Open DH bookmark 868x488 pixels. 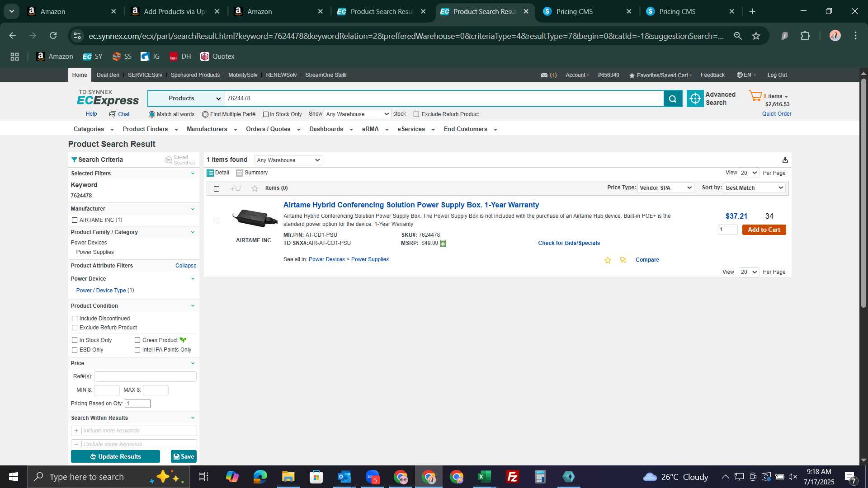[180, 56]
